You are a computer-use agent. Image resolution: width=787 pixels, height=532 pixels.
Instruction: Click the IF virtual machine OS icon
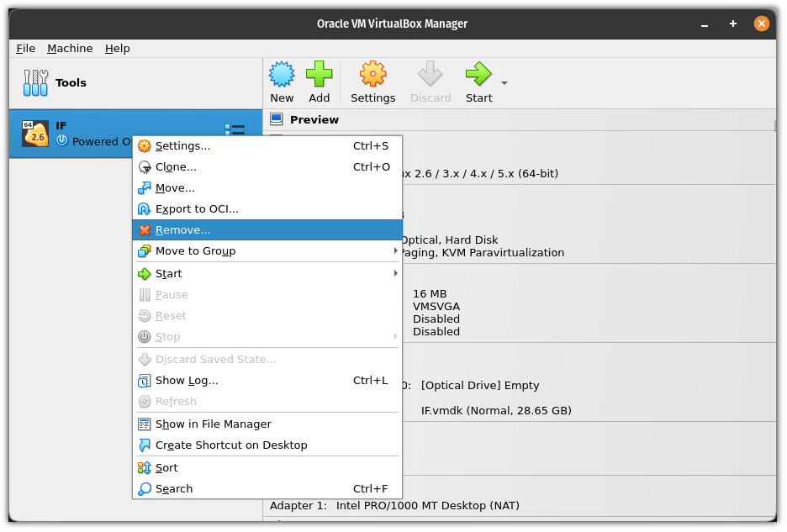click(34, 134)
